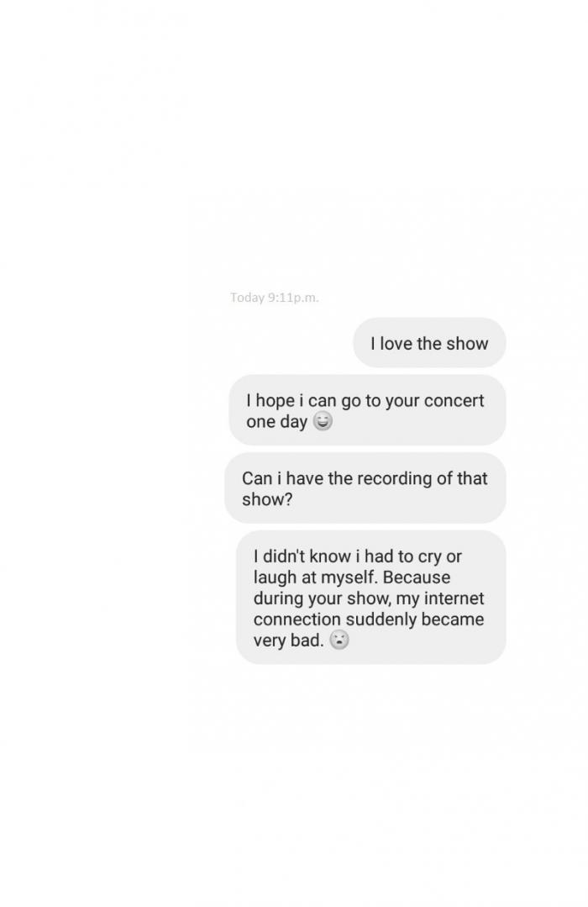Click the words "one day" in the second message

pos(276,422)
